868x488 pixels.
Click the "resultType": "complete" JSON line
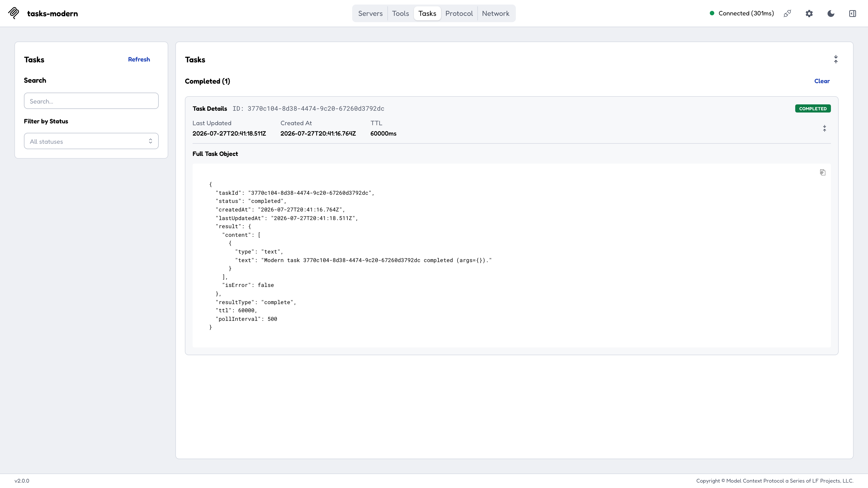[256, 303]
